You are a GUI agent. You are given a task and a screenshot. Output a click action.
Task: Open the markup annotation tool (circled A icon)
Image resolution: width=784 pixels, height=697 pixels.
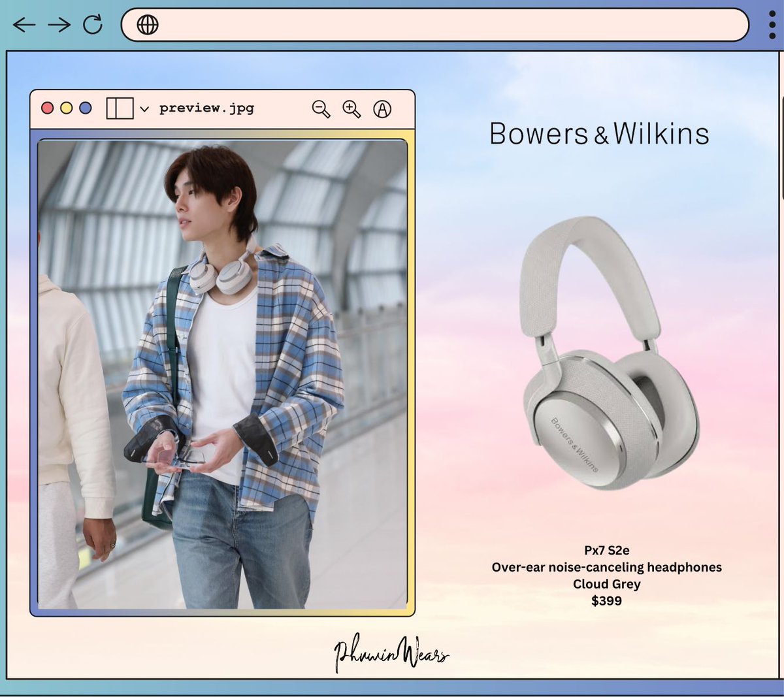(x=383, y=109)
